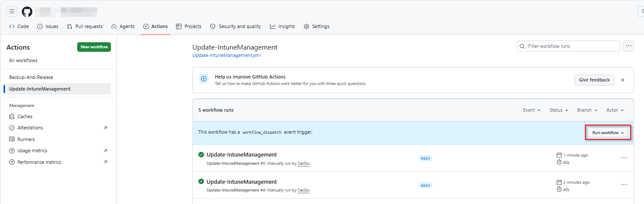Open repository Settings tab
Screen dimensions: 644x204
(316, 26)
